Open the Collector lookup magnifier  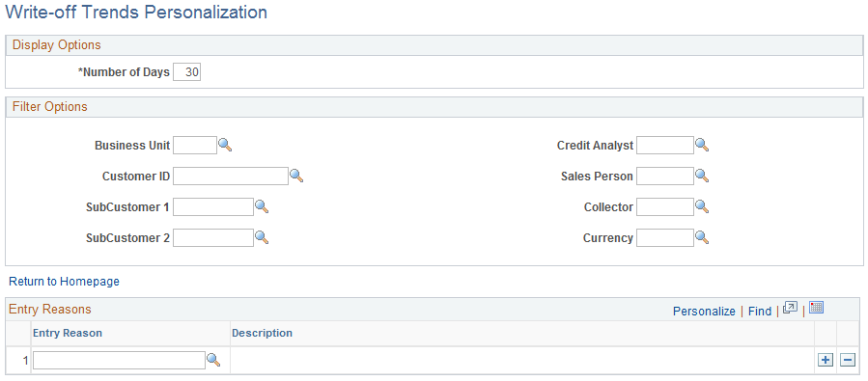pyautogui.click(x=702, y=206)
